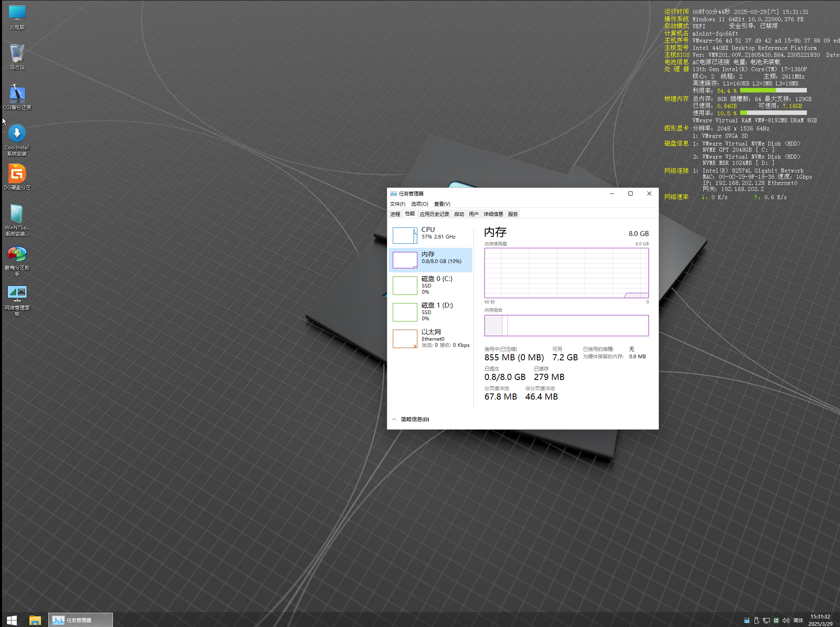Click the network tray icon
The width and height of the screenshot is (840, 627).
pos(766,620)
